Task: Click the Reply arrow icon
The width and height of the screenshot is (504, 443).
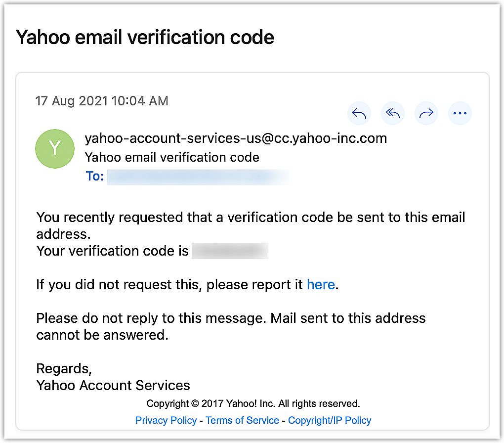Action: point(359,114)
